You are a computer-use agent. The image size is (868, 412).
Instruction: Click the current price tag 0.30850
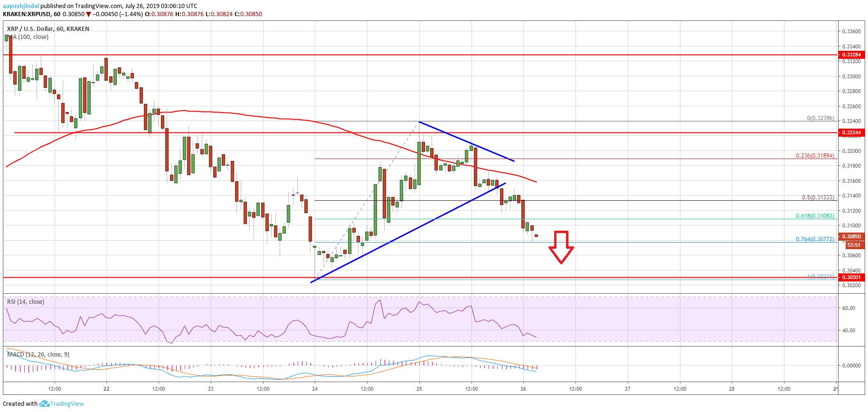click(x=851, y=236)
